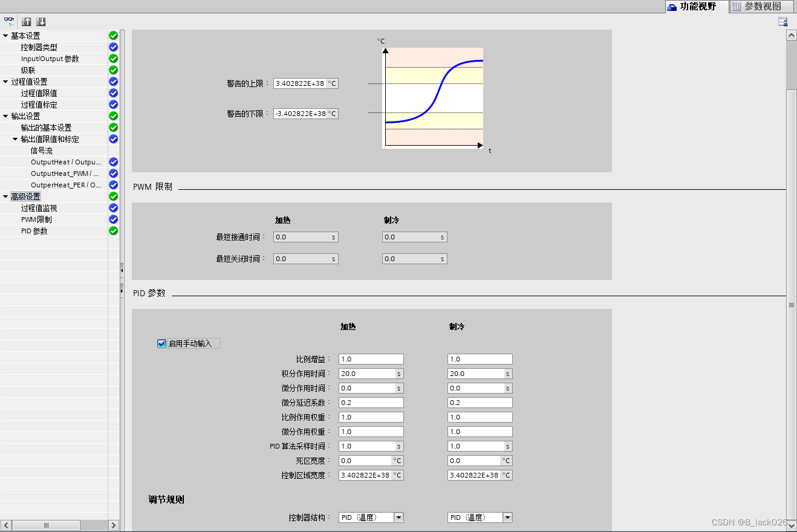Image resolution: width=797 pixels, height=532 pixels.
Task: Click heating 最短接通时间 field
Action: click(306, 237)
